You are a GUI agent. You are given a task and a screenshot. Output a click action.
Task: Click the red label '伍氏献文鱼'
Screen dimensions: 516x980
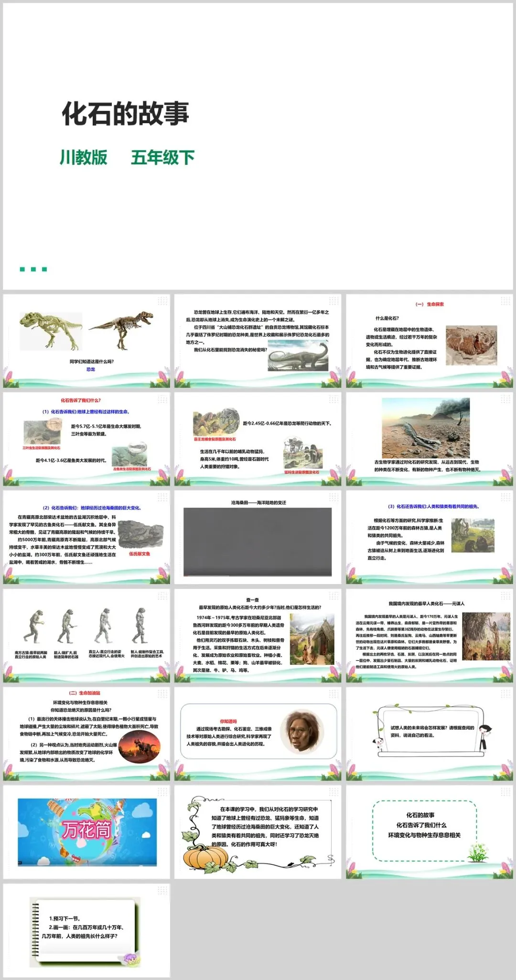pos(140,554)
